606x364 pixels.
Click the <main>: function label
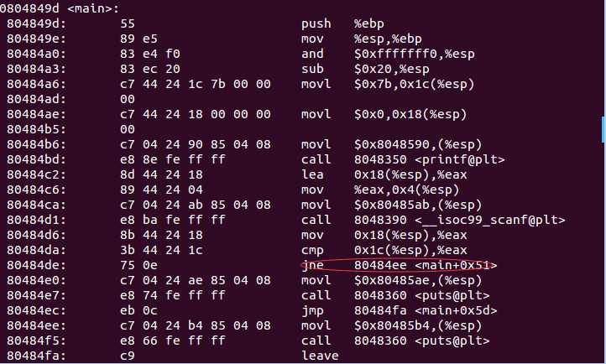(x=81, y=9)
